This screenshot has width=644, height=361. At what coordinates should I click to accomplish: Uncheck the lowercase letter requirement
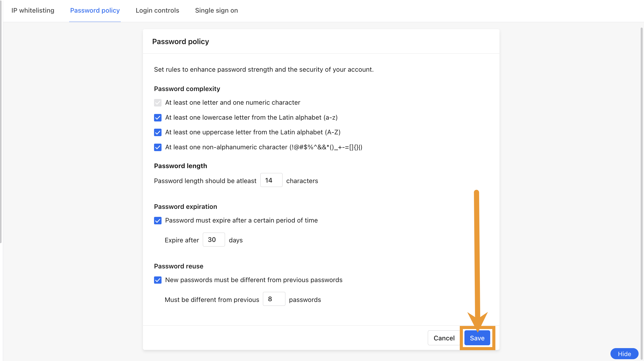(x=158, y=118)
